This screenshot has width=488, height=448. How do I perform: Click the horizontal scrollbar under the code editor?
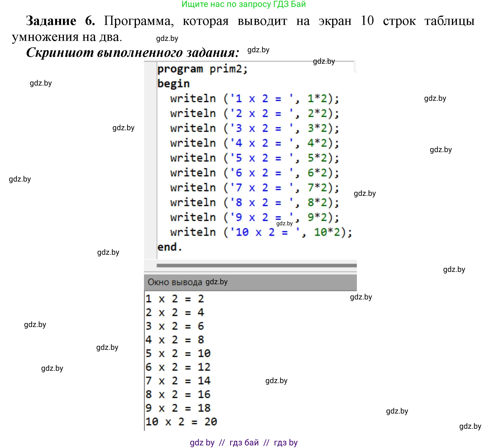tap(256, 265)
